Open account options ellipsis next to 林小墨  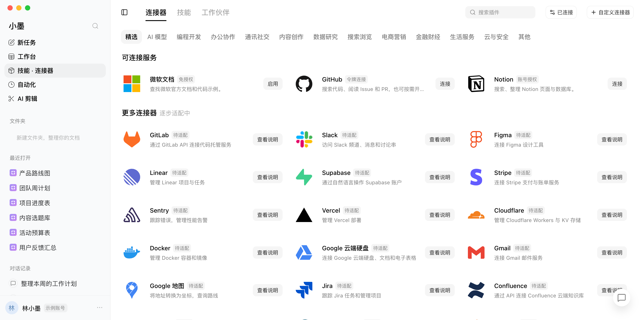pyautogui.click(x=99, y=308)
